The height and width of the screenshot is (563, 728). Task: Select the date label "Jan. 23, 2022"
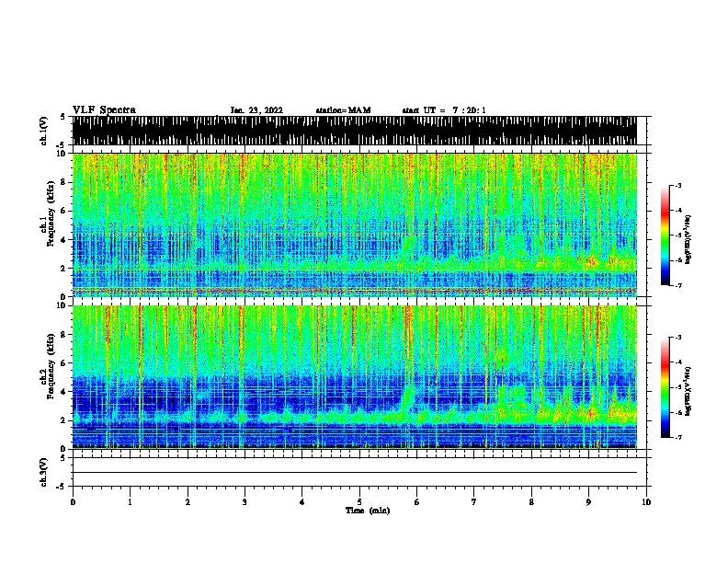click(256, 110)
